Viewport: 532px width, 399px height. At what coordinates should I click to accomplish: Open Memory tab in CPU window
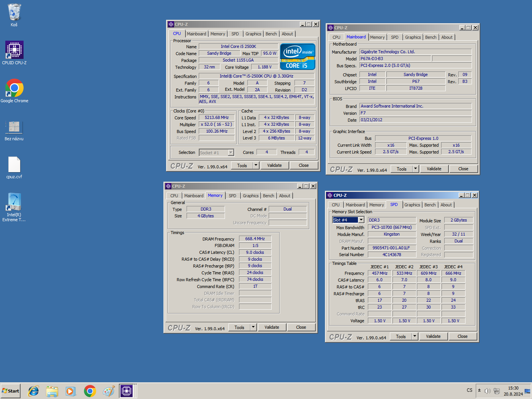pos(218,34)
